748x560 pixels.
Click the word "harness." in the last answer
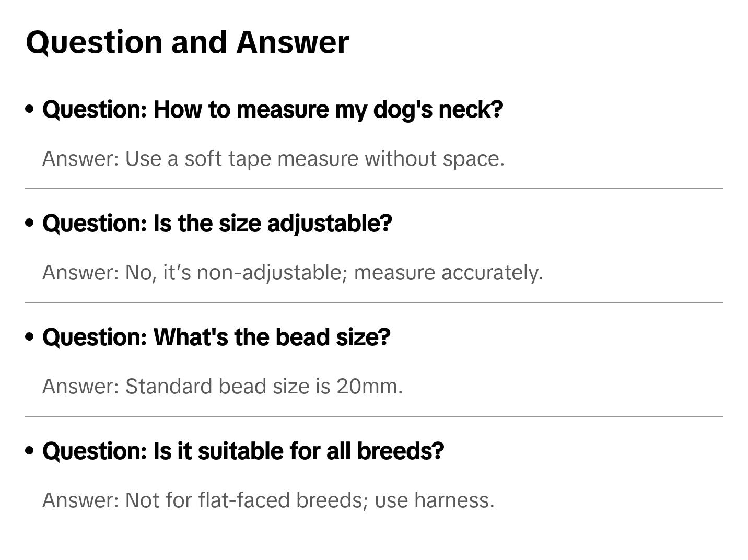coord(454,500)
